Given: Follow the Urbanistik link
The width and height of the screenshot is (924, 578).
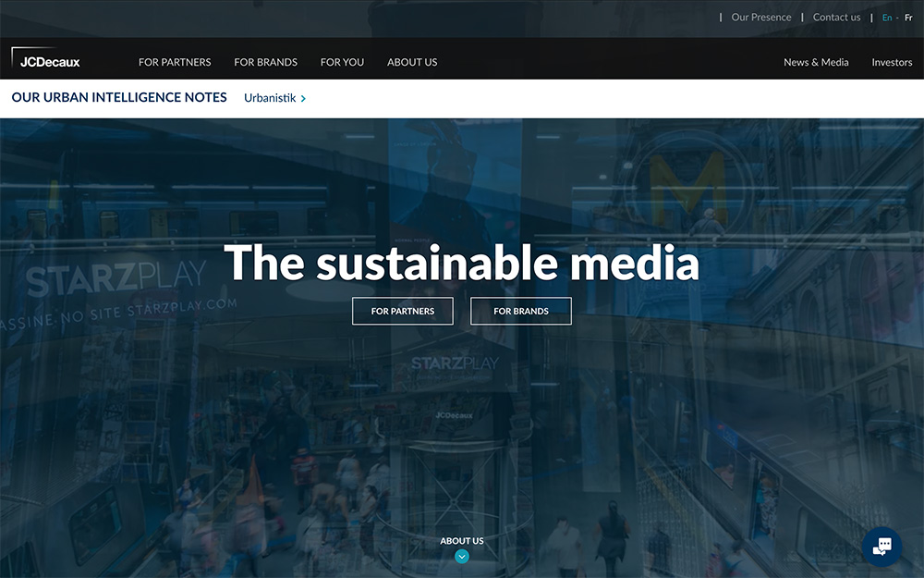Looking at the screenshot, I should [270, 98].
